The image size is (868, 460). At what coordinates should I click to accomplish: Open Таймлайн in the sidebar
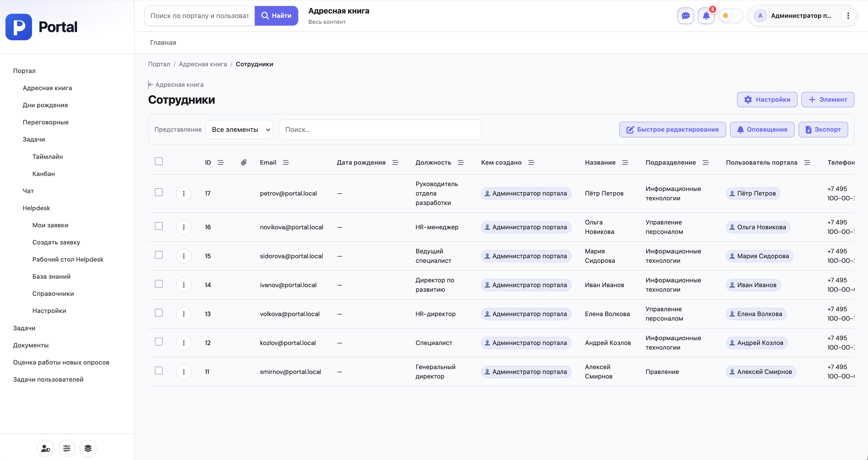pos(48,157)
